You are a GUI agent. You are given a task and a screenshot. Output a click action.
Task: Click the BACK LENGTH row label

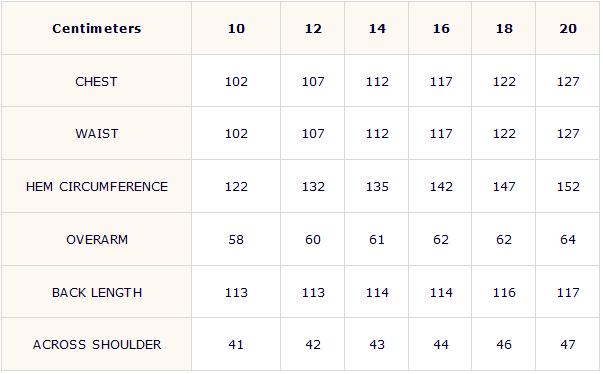click(97, 293)
